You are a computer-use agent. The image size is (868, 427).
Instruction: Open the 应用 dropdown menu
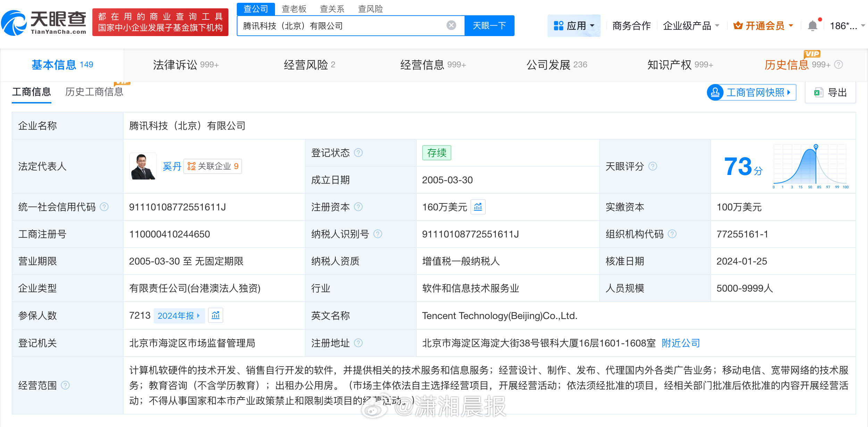point(574,26)
